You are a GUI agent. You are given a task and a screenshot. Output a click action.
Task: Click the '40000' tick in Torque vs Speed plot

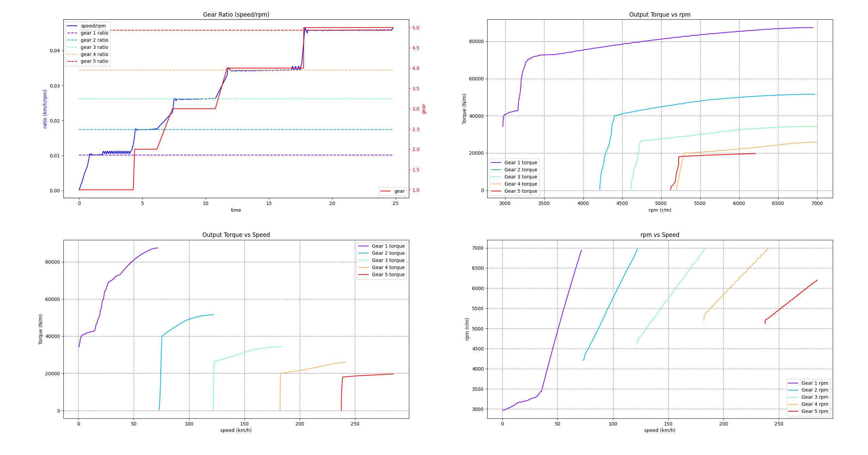click(x=53, y=336)
